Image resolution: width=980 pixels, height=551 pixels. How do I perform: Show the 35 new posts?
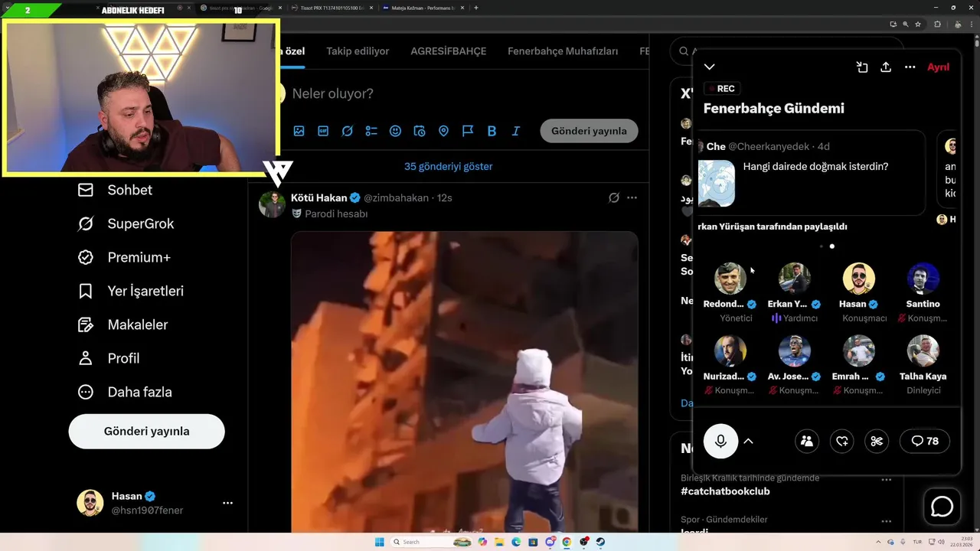(449, 166)
